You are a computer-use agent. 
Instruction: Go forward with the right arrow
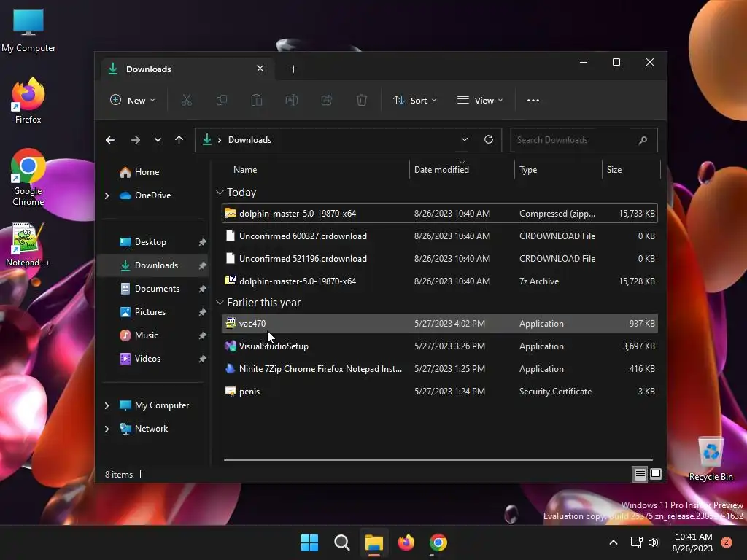click(x=135, y=140)
